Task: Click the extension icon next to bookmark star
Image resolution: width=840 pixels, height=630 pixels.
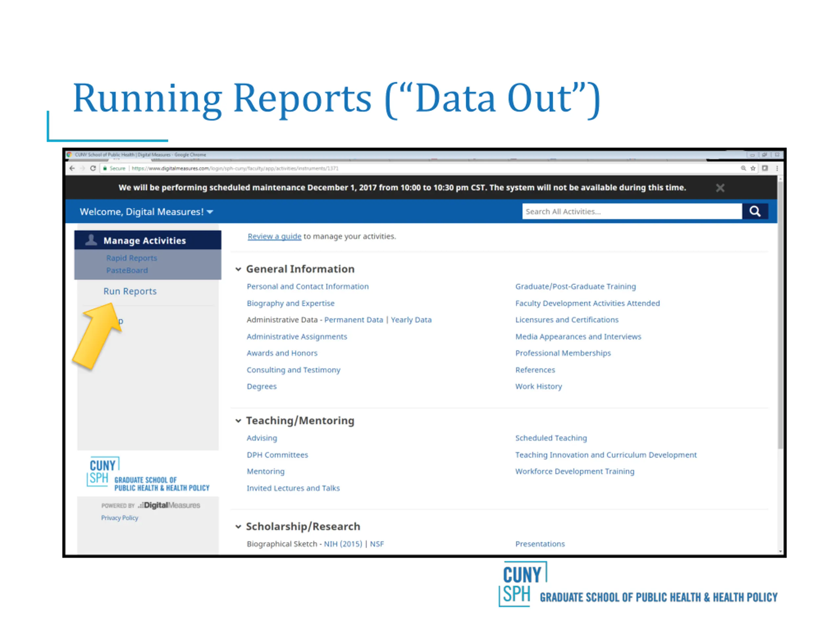Action: point(765,168)
